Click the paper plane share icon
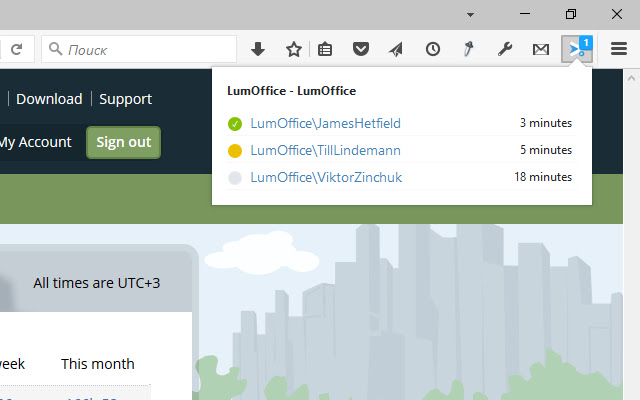This screenshot has height=400, width=640. [396, 49]
